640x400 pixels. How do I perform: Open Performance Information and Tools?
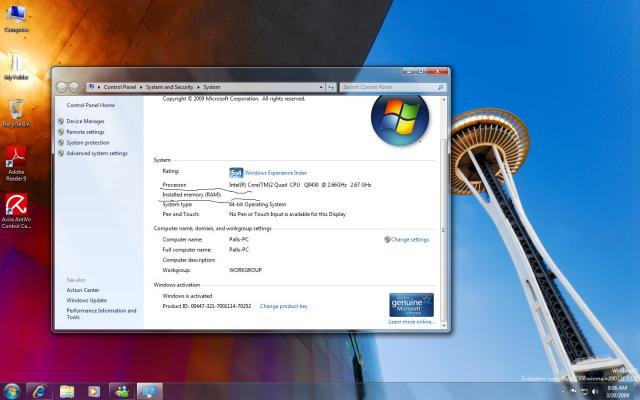tap(101, 313)
